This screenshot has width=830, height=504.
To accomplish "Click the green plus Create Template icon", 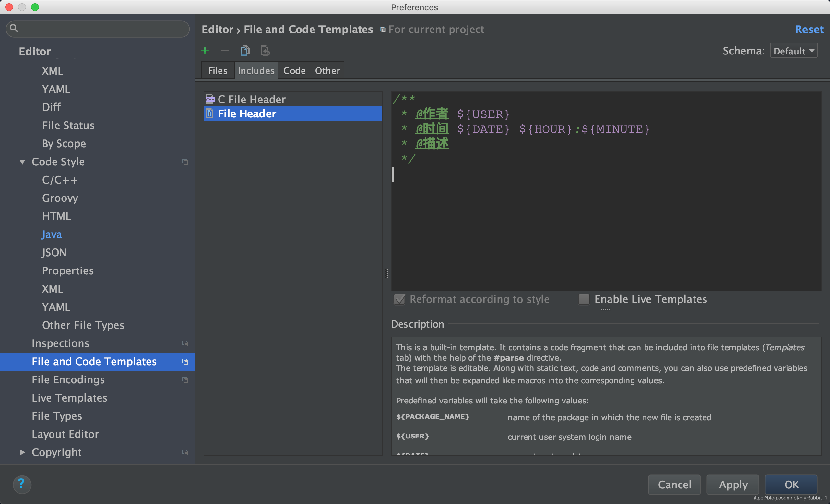I will click(205, 51).
